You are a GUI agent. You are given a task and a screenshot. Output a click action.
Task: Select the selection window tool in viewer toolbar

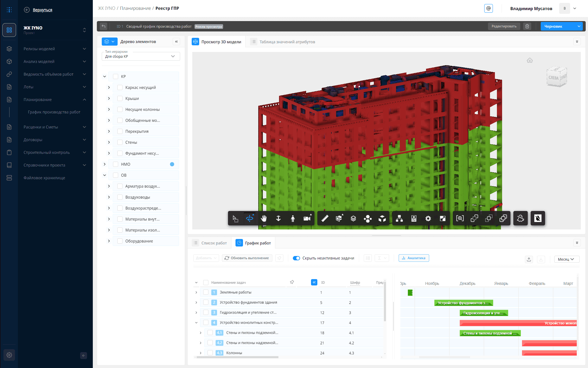click(x=235, y=218)
